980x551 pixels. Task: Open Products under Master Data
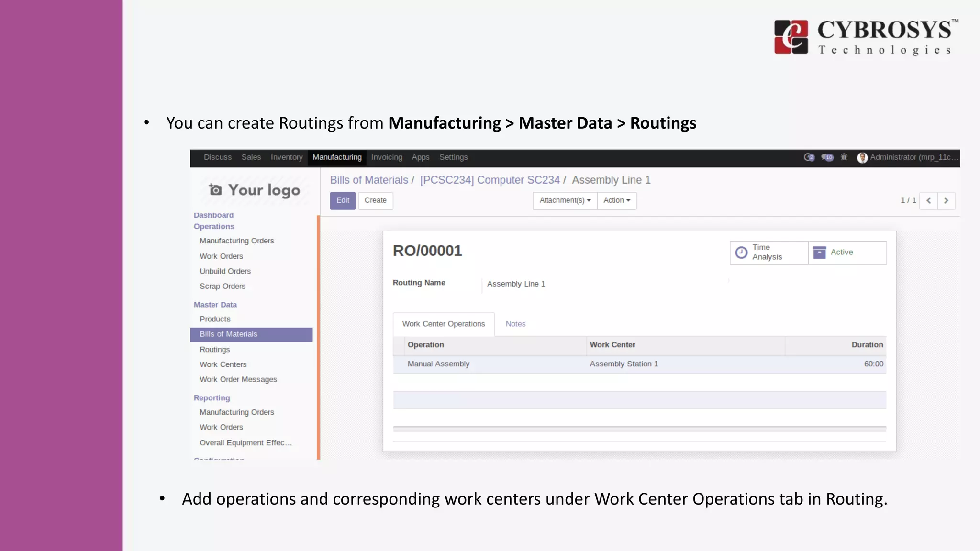(215, 319)
